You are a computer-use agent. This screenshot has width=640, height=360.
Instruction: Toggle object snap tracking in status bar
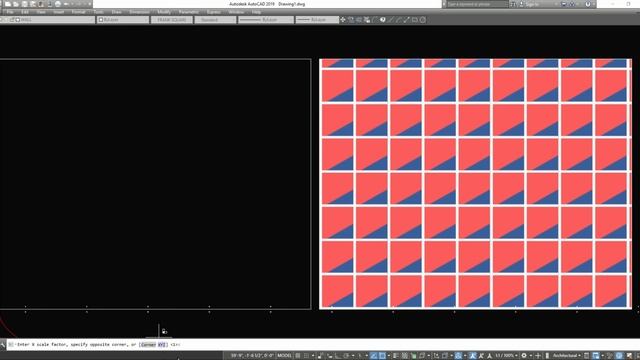(x=373, y=356)
